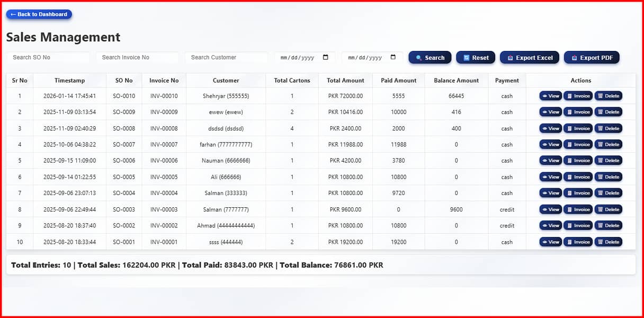Click the reset icon on the Reset button
The width and height of the screenshot is (644, 318).
[467, 57]
